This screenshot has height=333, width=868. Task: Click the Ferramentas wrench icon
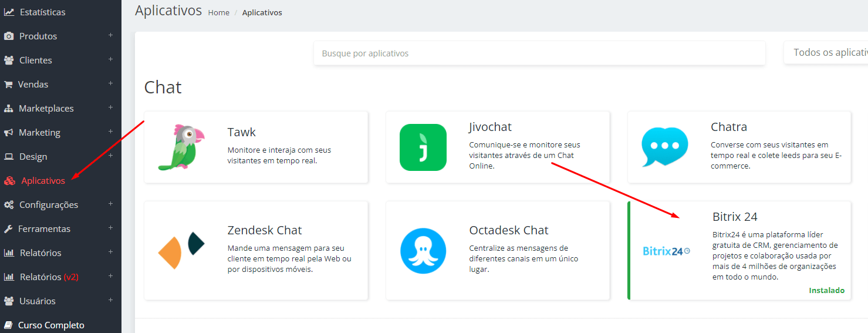[x=8, y=229]
